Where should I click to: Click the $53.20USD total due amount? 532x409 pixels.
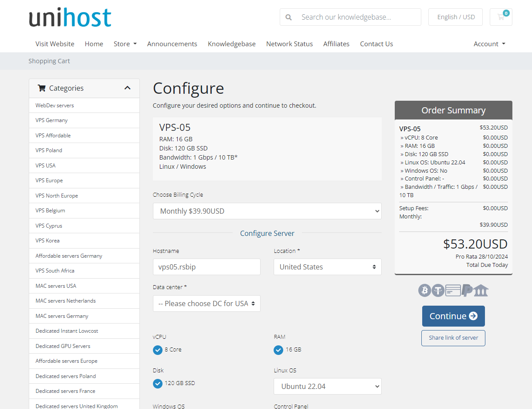pyautogui.click(x=475, y=244)
